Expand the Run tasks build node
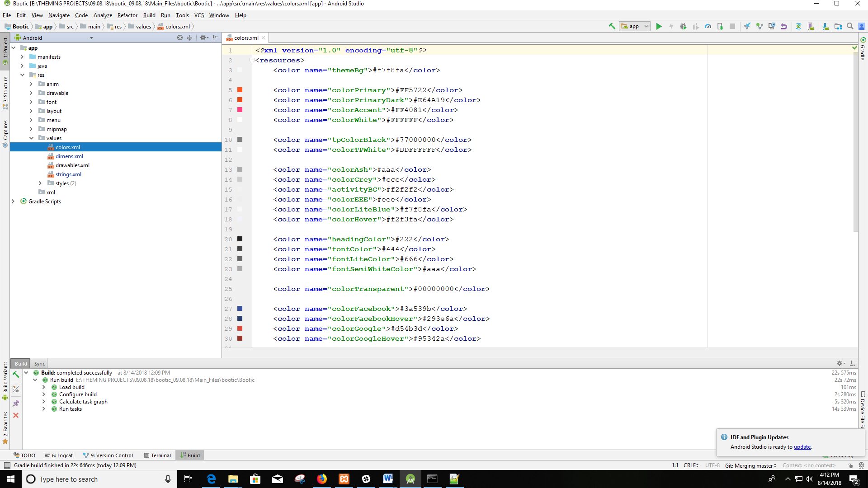This screenshot has width=868, height=488. [x=44, y=409]
